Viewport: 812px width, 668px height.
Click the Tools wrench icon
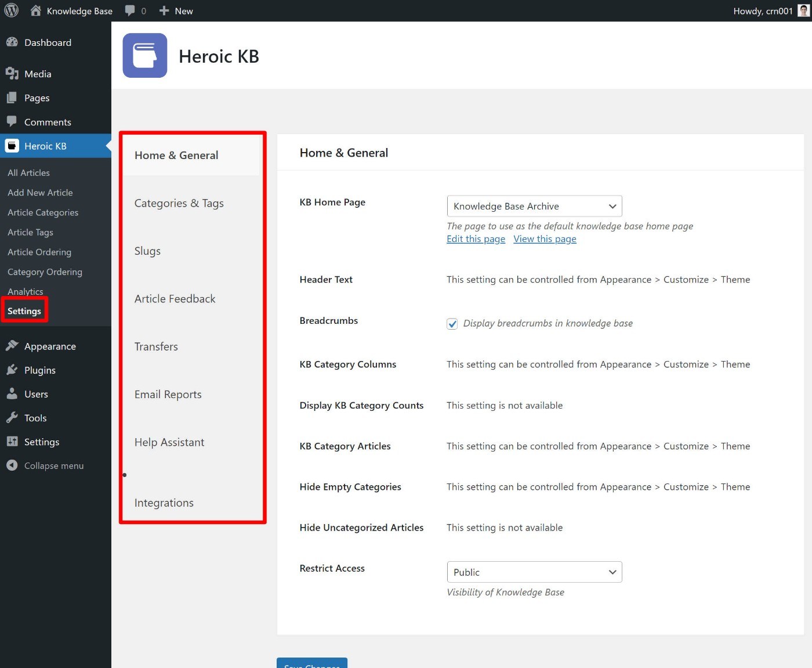(12, 418)
